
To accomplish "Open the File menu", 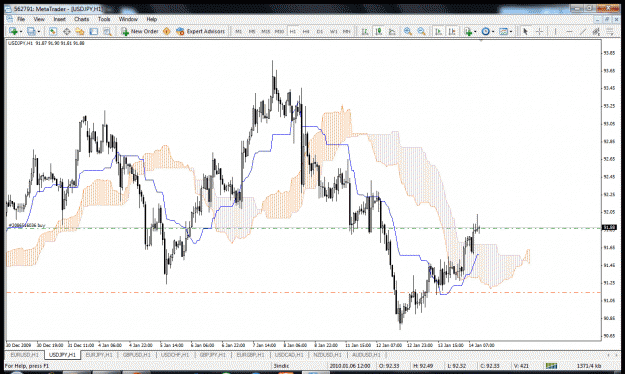I will [x=21, y=19].
